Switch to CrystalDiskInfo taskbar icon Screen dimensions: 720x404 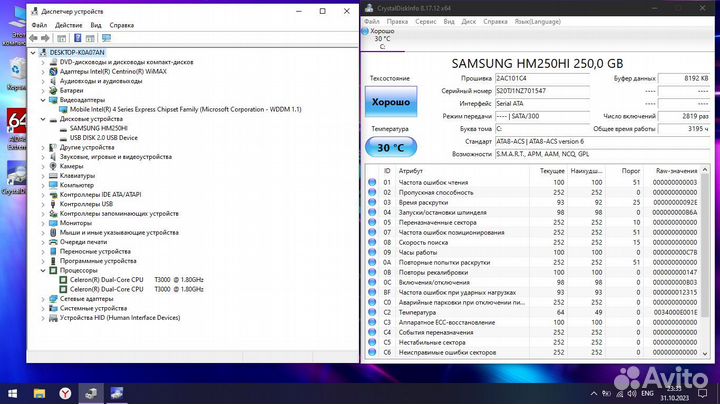click(117, 393)
